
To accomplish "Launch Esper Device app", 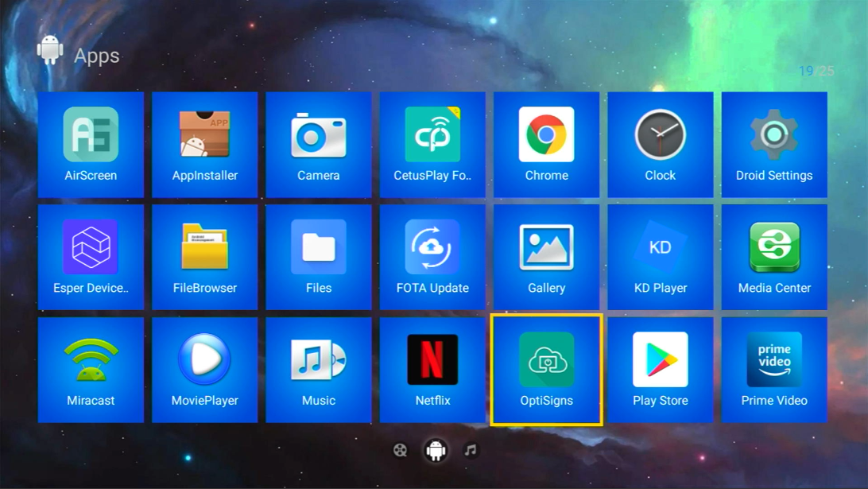I will [91, 257].
